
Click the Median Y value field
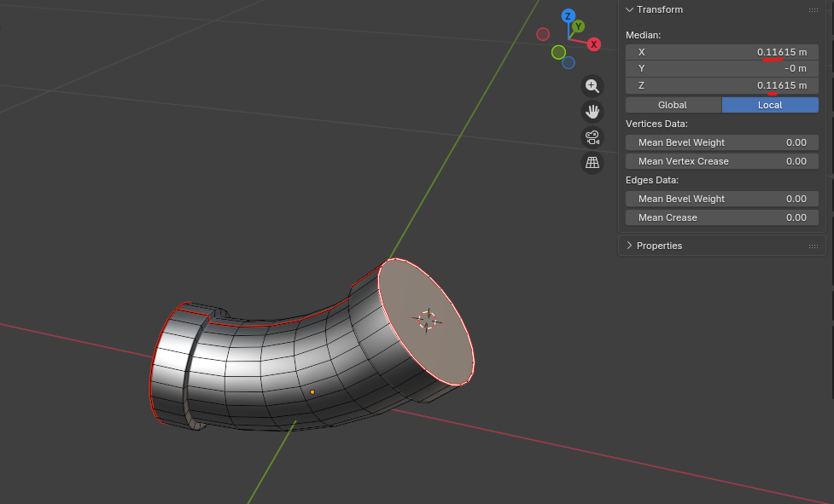coord(721,68)
